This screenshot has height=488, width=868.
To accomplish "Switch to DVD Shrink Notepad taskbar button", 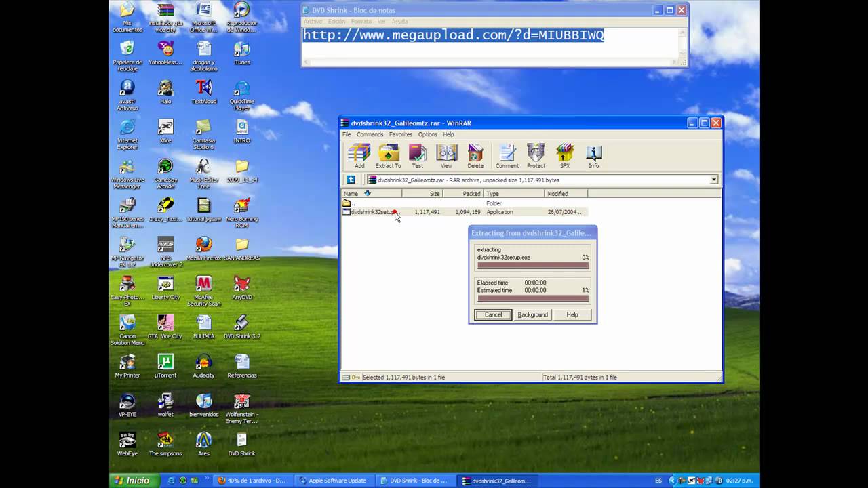I will coord(416,481).
